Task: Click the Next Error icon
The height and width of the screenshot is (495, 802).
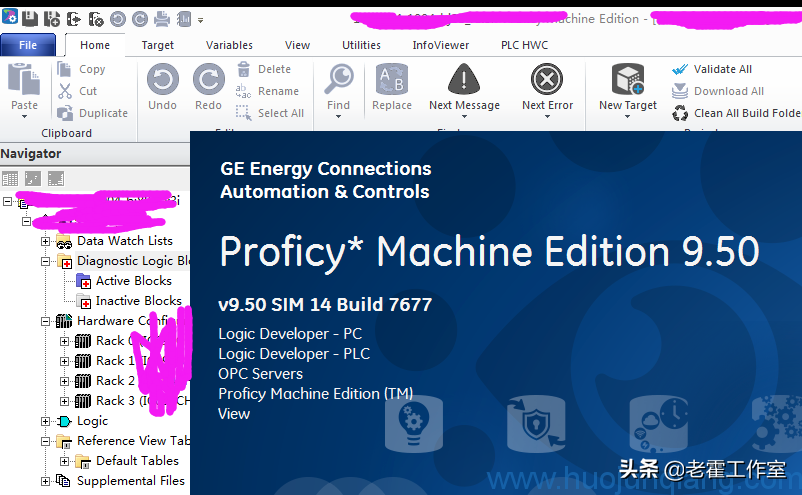Action: click(547, 80)
